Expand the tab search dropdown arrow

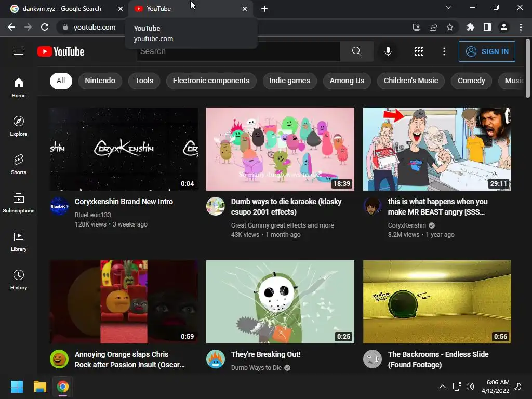[448, 7]
